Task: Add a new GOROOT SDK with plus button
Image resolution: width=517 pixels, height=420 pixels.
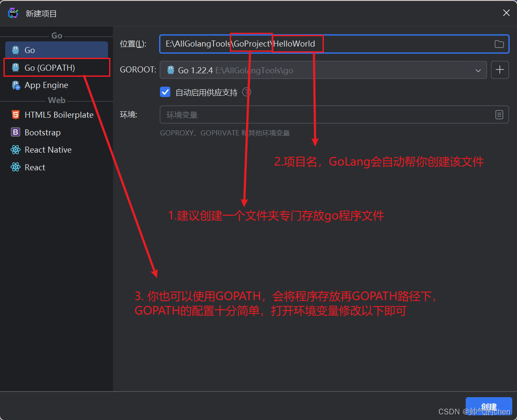Action: pos(500,70)
